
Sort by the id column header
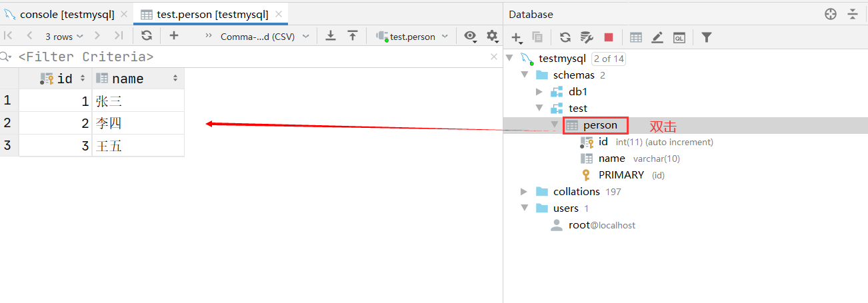pos(56,79)
